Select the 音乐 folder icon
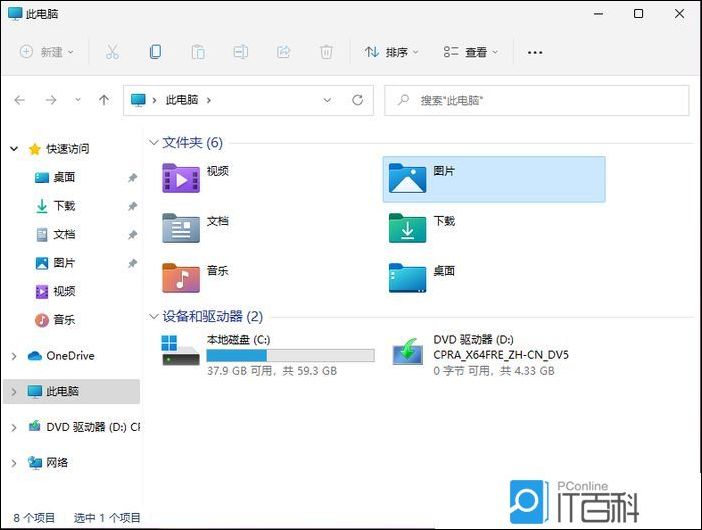This screenshot has width=702, height=530. [x=181, y=278]
